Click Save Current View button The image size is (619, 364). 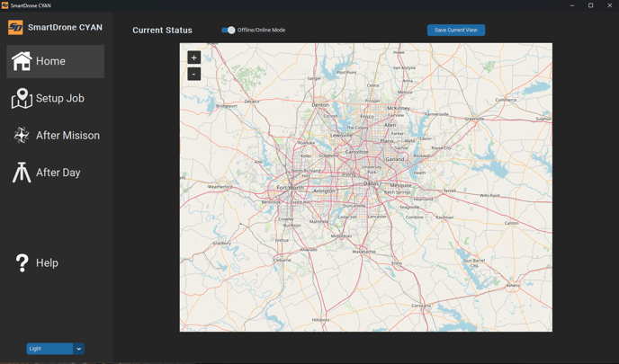(x=456, y=30)
